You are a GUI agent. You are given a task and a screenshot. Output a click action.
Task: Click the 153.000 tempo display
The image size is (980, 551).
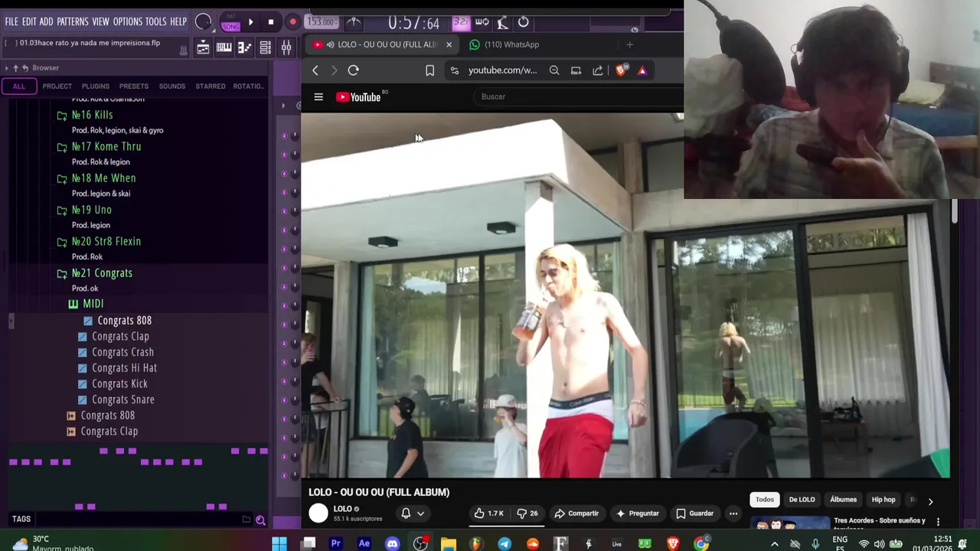320,22
